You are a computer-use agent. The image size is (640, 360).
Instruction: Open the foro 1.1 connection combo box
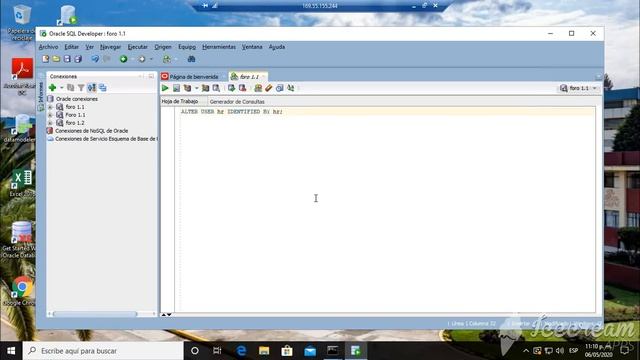click(x=579, y=88)
